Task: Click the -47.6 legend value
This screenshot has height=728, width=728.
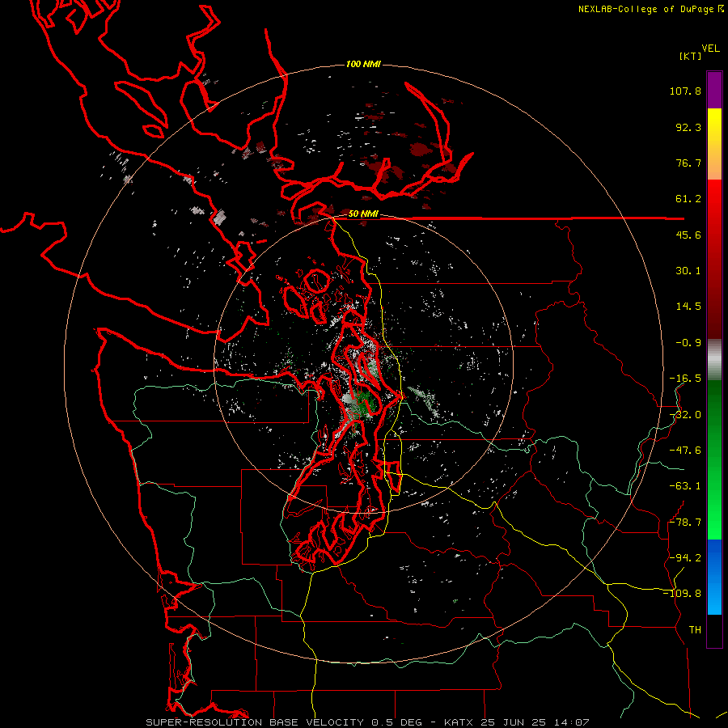Action: click(685, 451)
